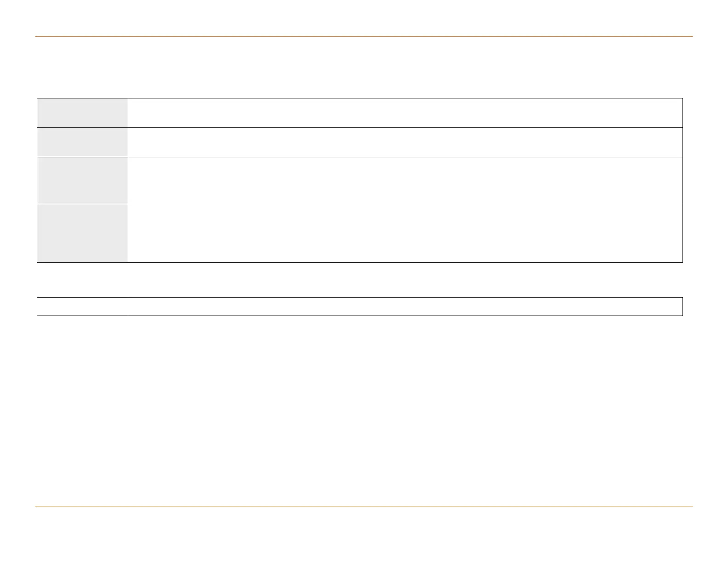Click the column divider in the four-row table

click(128, 180)
